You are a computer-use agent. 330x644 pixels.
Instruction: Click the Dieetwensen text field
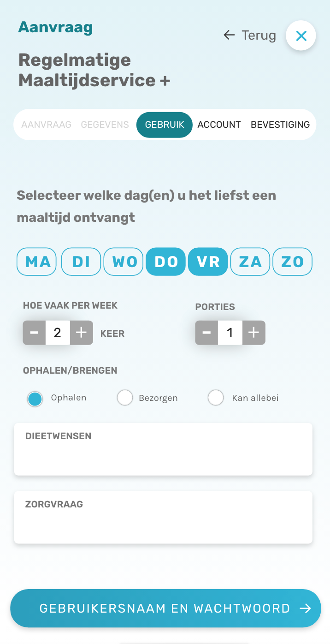[x=163, y=454]
